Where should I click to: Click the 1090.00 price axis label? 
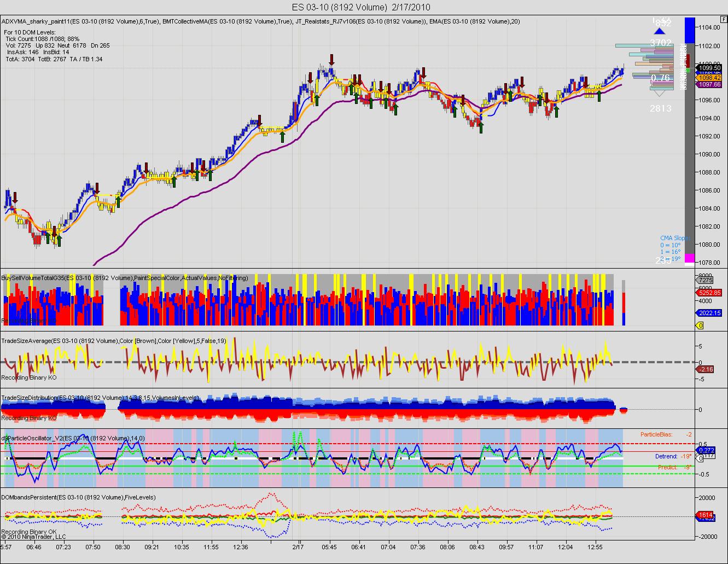pos(709,154)
